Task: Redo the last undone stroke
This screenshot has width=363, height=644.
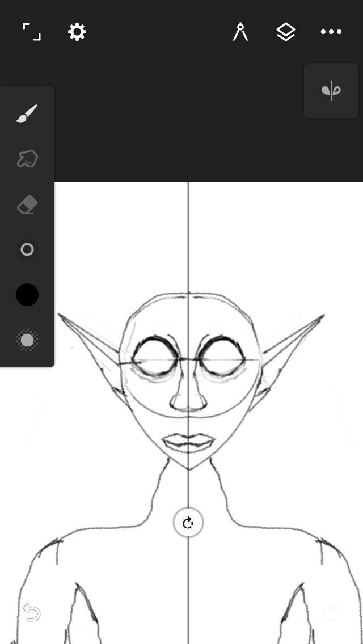Action: 331,612
